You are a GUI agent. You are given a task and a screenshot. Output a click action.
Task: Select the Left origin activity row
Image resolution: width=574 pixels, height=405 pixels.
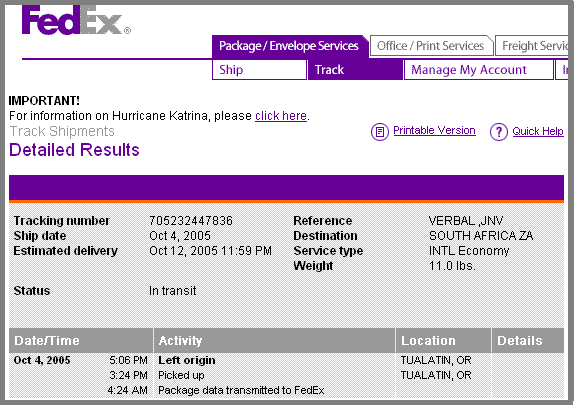coord(287,360)
